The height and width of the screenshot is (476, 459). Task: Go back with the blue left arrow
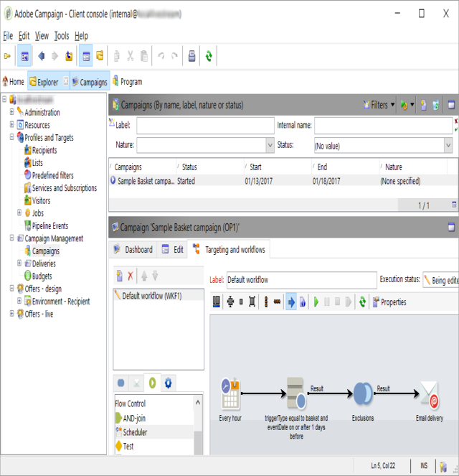41,56
